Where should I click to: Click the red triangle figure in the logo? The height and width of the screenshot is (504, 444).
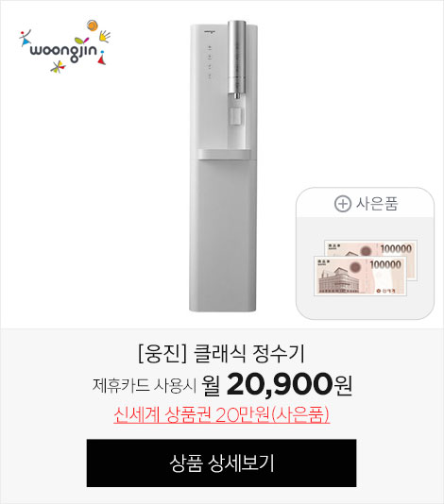click(x=102, y=58)
